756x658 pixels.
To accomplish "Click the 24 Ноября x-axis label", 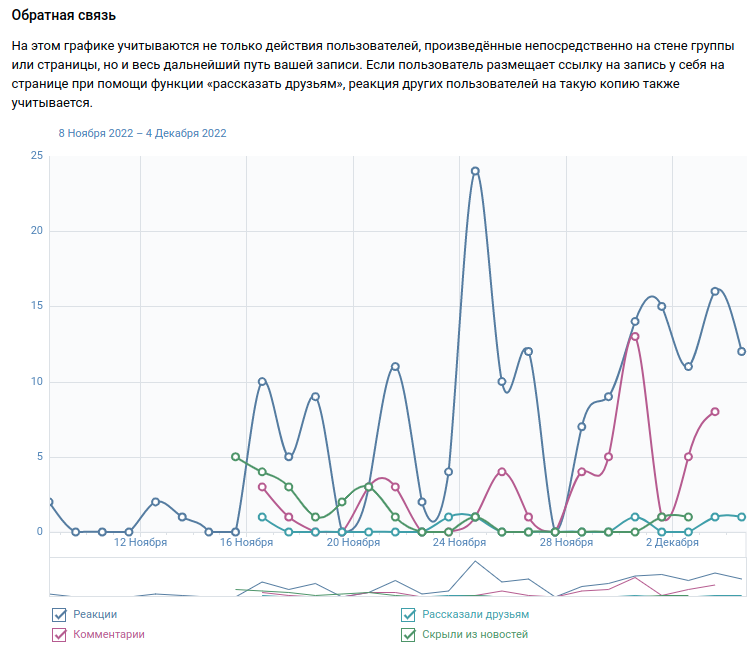I will (x=459, y=543).
